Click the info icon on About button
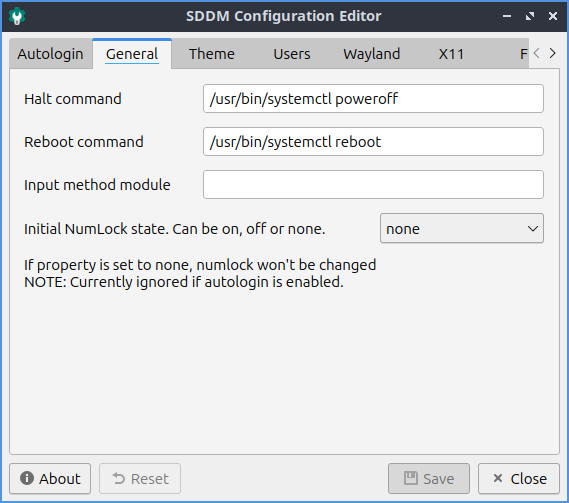This screenshot has height=503, width=569. point(27,478)
